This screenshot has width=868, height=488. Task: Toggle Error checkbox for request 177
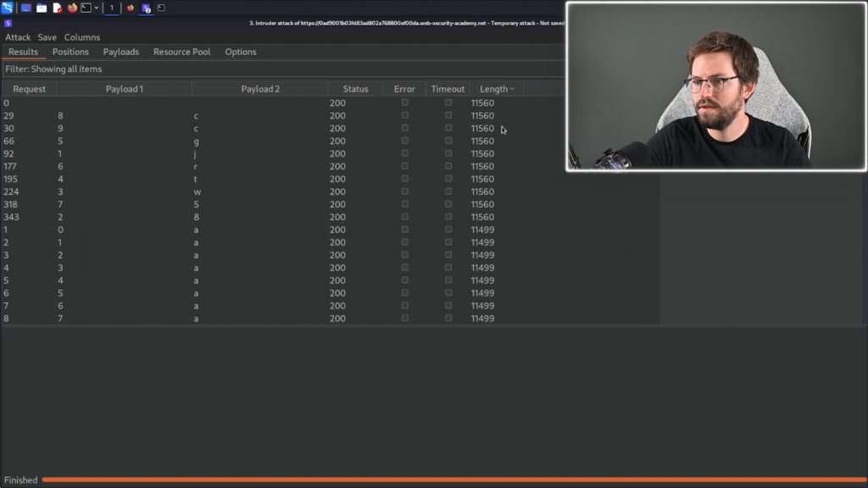[404, 166]
